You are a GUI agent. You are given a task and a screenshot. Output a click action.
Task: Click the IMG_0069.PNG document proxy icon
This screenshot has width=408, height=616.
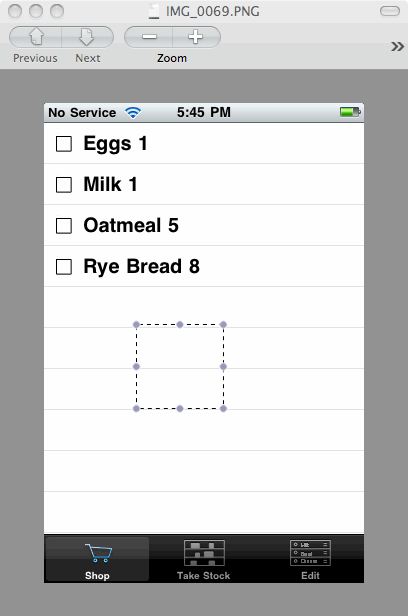point(154,11)
